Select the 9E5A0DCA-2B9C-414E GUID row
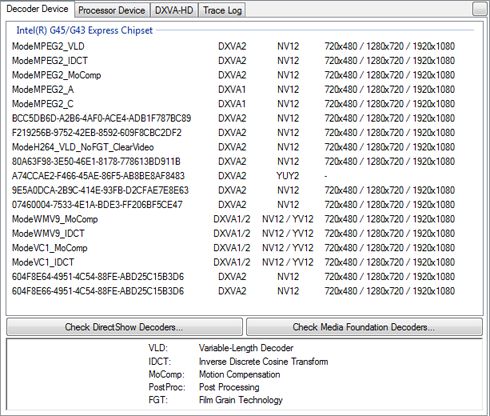This screenshot has width=490, height=416. [233, 190]
